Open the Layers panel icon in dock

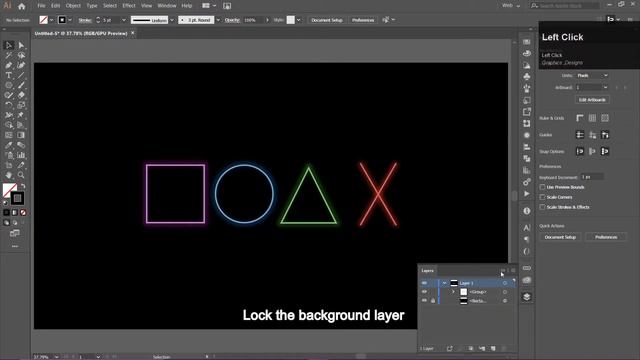(x=527, y=297)
